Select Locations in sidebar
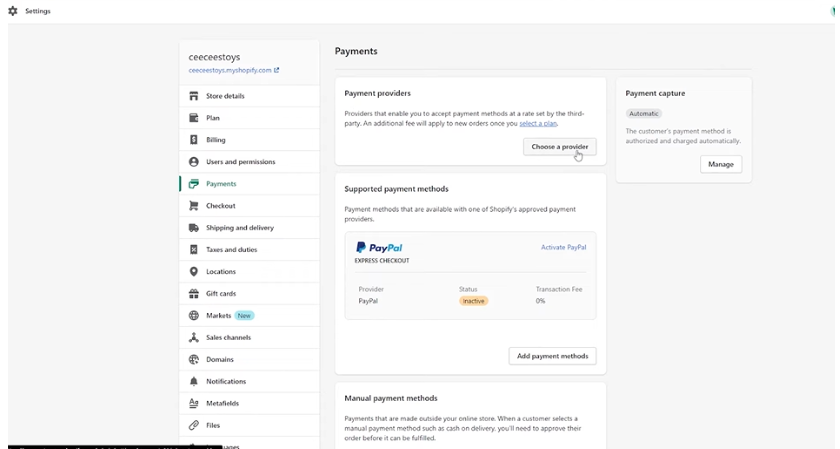The height and width of the screenshot is (449, 840). (249, 272)
